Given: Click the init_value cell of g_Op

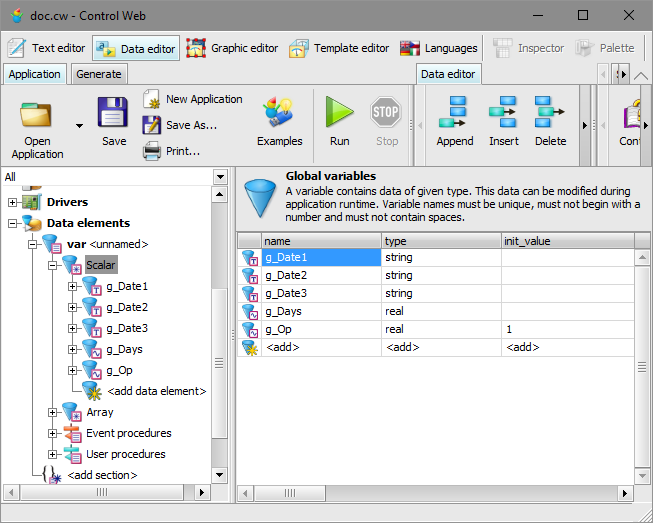Looking at the screenshot, I should tap(567, 329).
